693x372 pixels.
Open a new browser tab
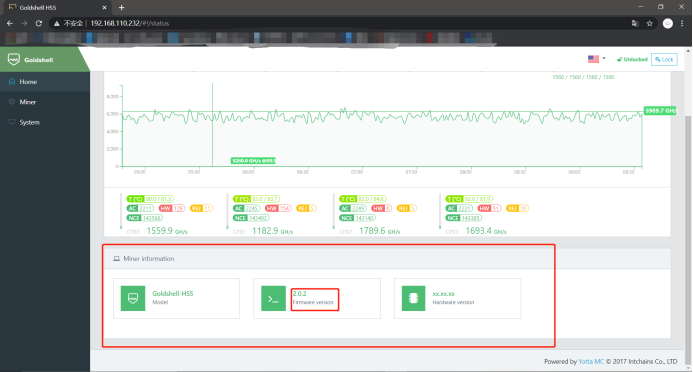click(122, 8)
